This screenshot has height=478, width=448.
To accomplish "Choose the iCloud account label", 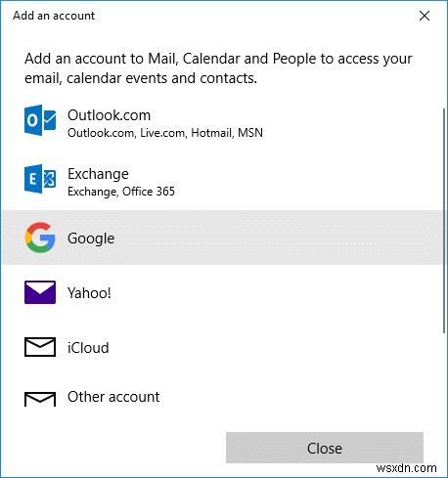I will [x=88, y=348].
